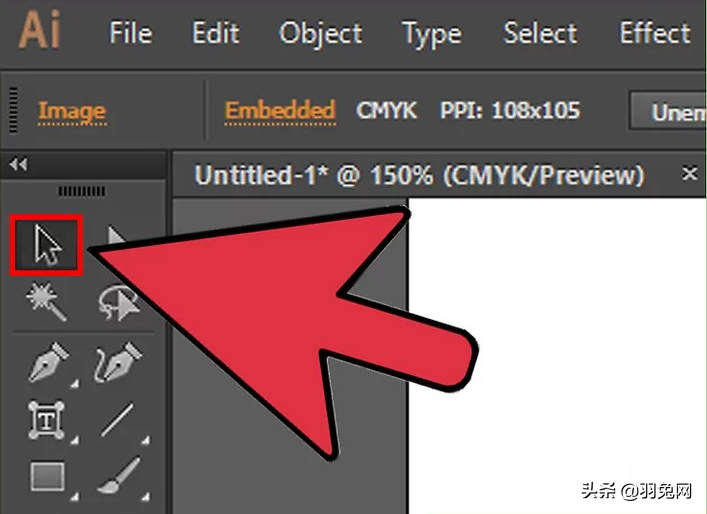707x514 pixels.
Task: Select the Direct Selection tool
Action: tap(115, 236)
